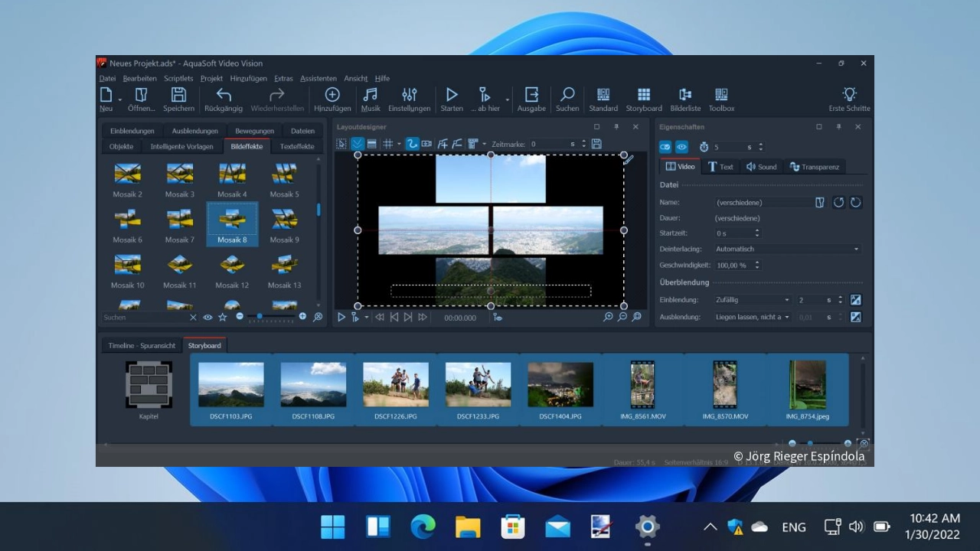Jump to previous frame in the preview
Image resolution: width=980 pixels, height=551 pixels.
pyautogui.click(x=394, y=317)
